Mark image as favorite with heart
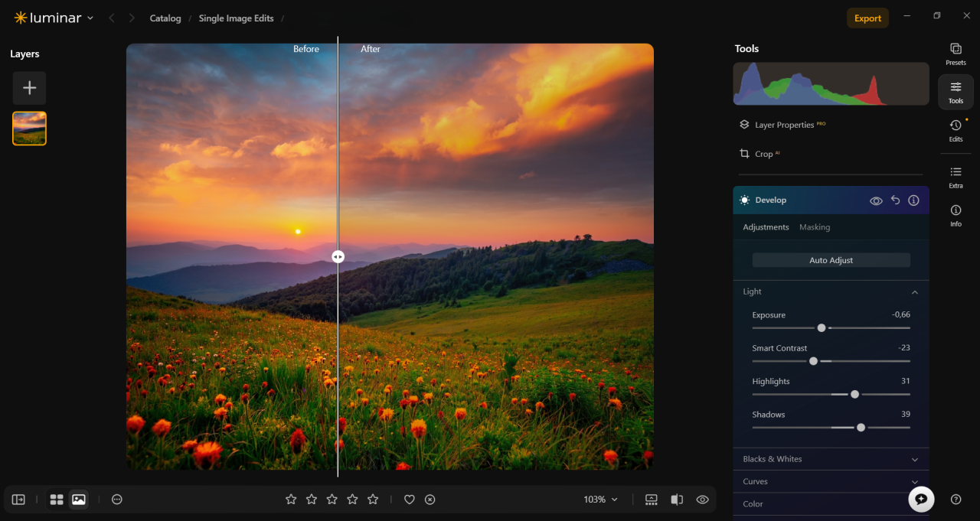 point(410,500)
